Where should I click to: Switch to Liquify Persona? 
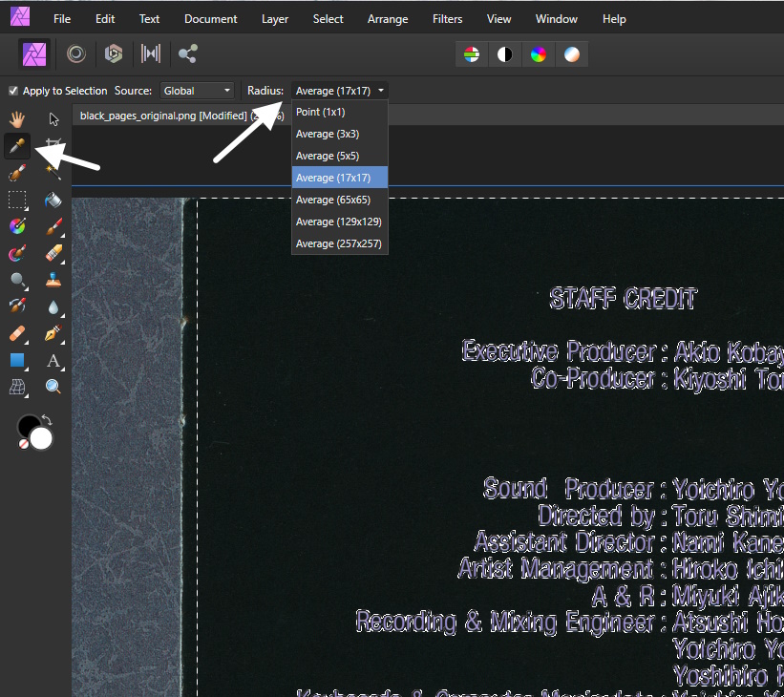point(75,54)
